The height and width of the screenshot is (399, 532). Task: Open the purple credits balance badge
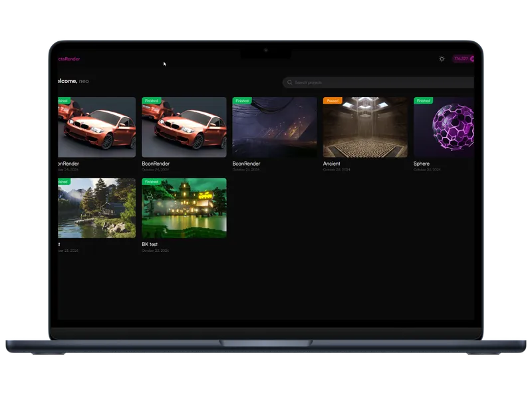pos(463,59)
